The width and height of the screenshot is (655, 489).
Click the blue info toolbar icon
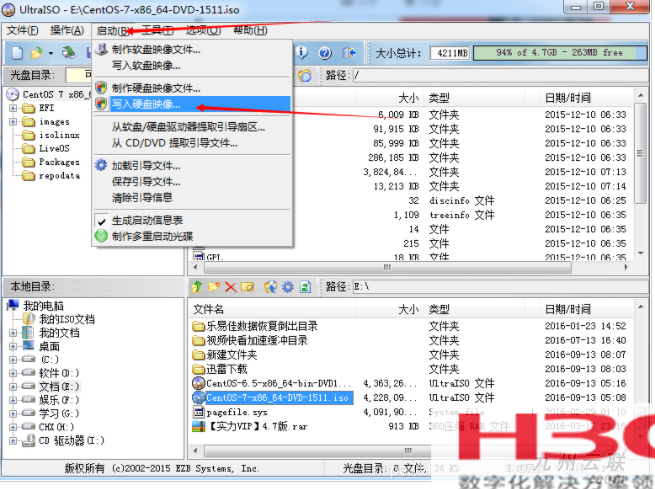click(302, 53)
